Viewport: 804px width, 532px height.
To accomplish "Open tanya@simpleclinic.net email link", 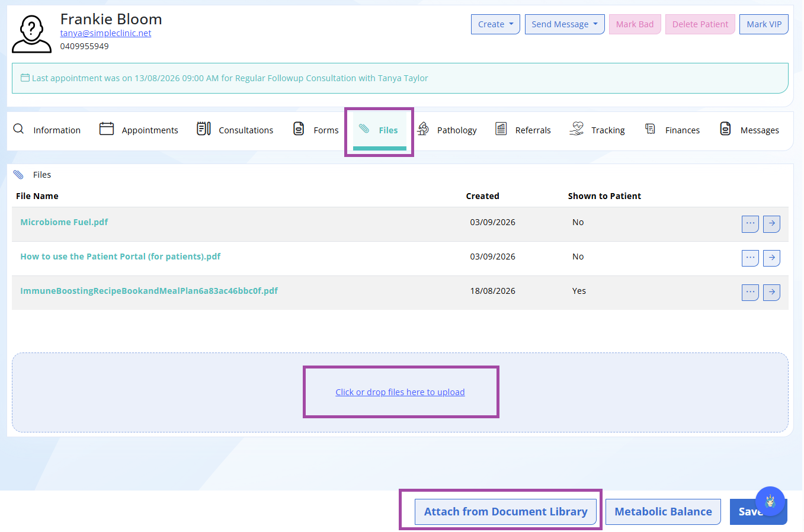I will [x=105, y=33].
